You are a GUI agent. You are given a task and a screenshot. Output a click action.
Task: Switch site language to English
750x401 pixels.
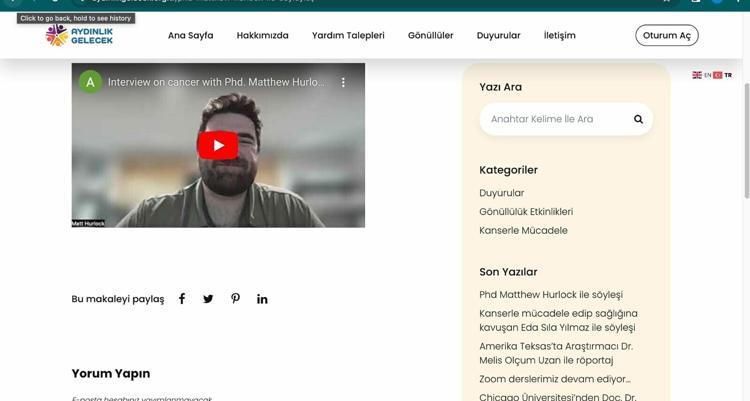tap(702, 75)
